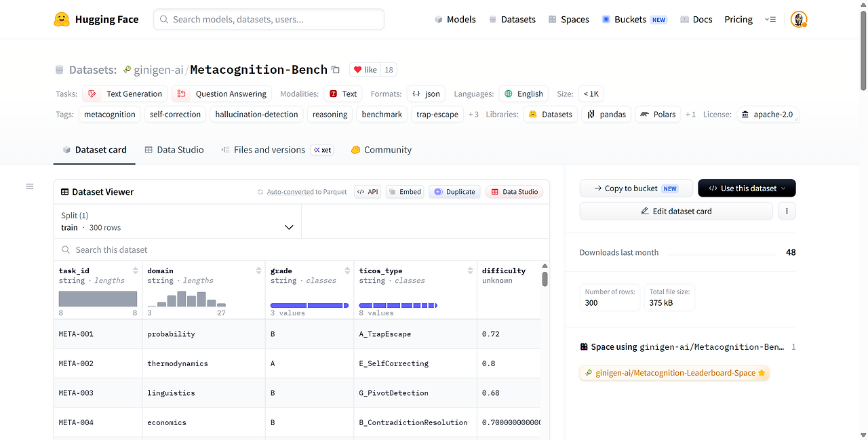Screen dimensions: 868x440
Task: Open the user profile avatar
Action: (x=799, y=20)
